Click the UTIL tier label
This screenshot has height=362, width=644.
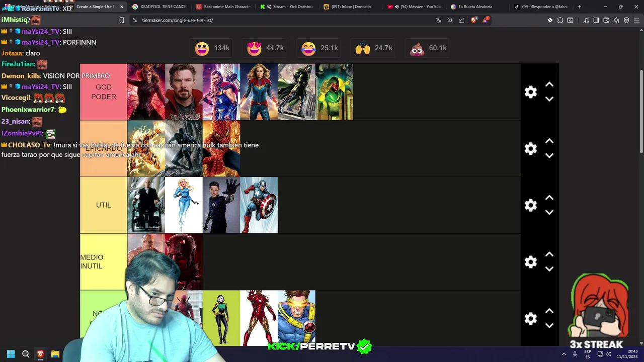[104, 205]
